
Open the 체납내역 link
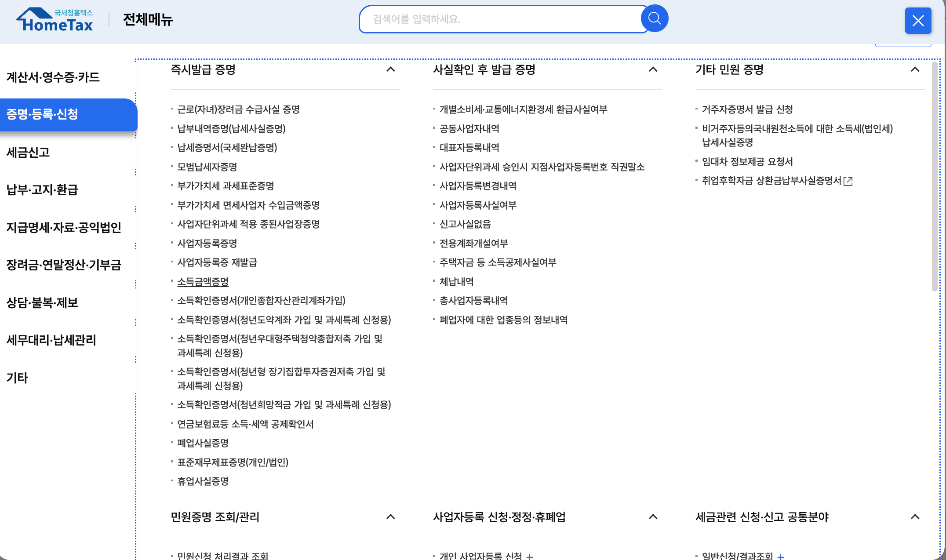pyautogui.click(x=456, y=282)
